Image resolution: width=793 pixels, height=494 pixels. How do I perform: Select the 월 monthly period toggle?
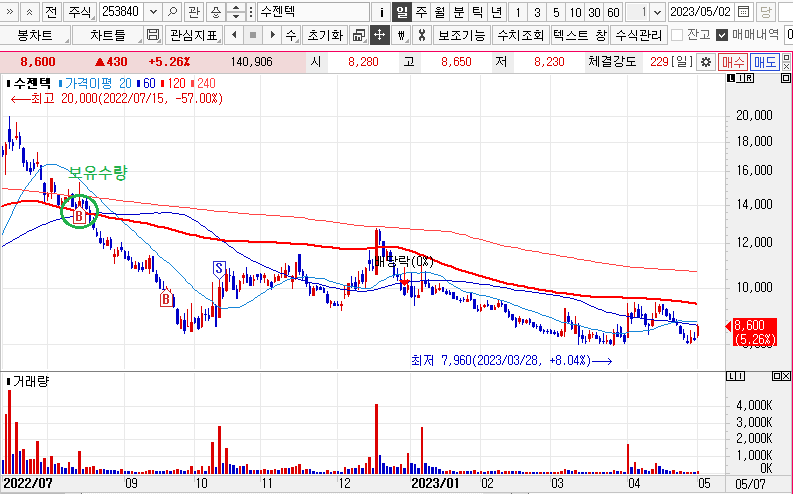439,12
